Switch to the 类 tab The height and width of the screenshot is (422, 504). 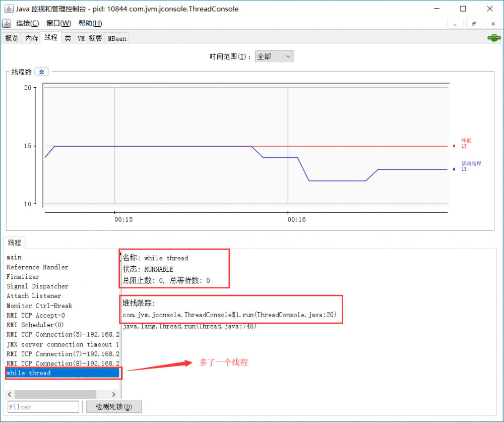(68, 38)
